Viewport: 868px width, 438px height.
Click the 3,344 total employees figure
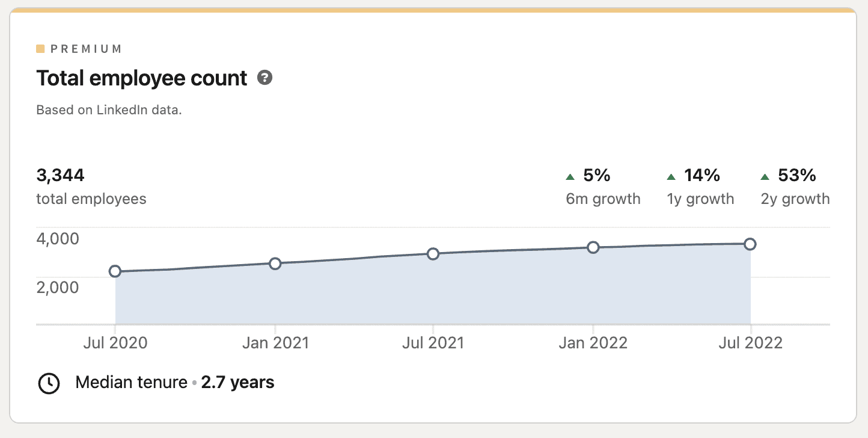60,175
